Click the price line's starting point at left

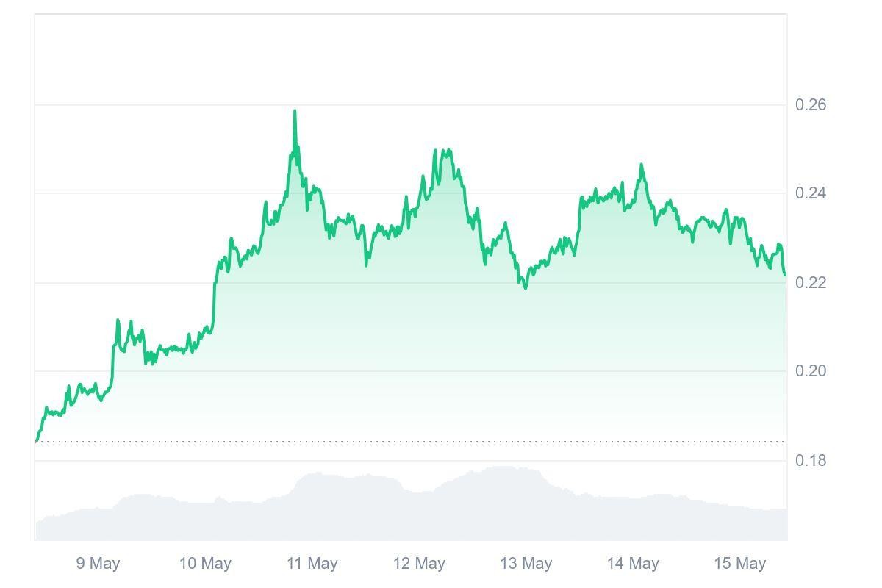coord(37,441)
